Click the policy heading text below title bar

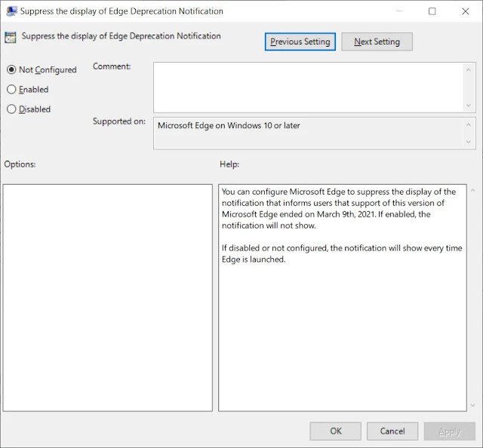(x=121, y=36)
